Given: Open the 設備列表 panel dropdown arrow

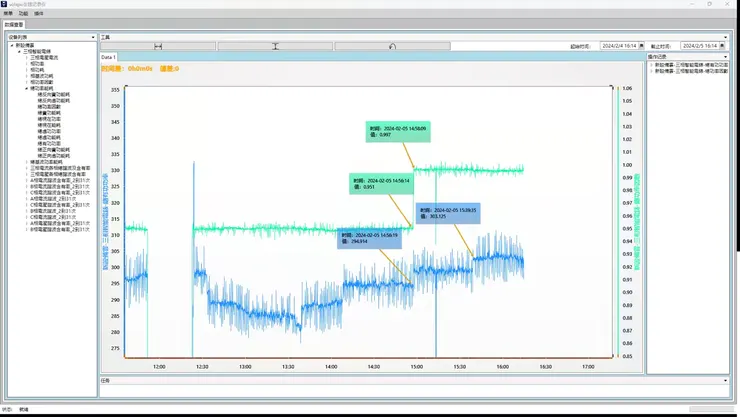Looking at the screenshot, I should click(x=93, y=37).
